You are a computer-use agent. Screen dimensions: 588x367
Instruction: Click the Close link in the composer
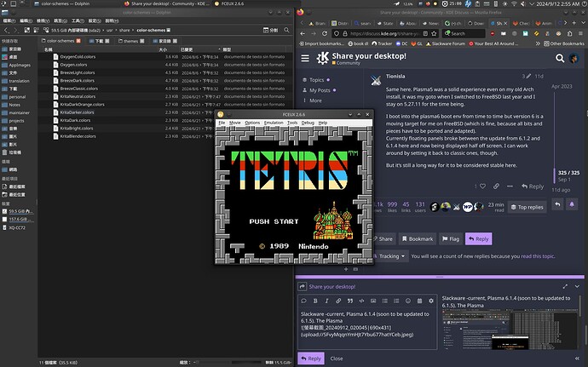click(x=337, y=358)
